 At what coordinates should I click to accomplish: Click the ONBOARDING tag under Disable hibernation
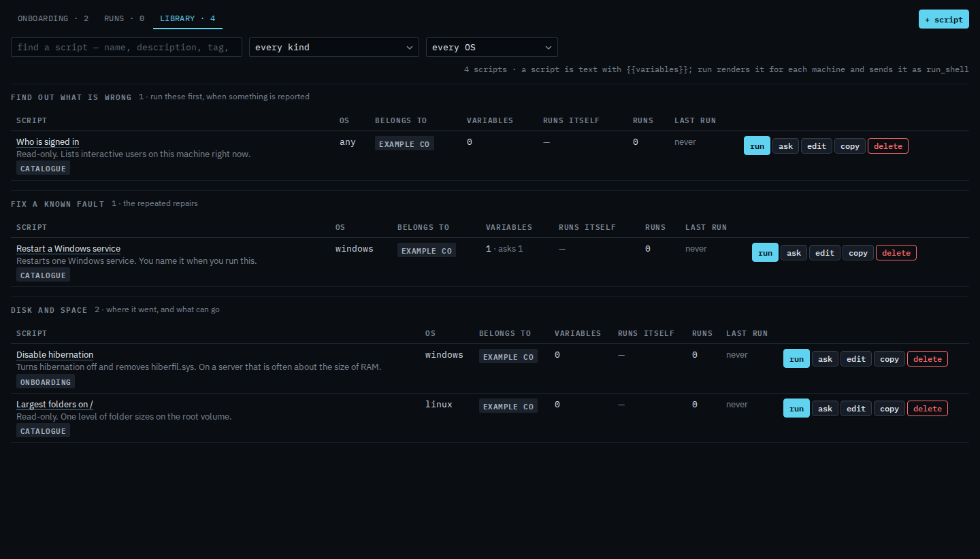(x=46, y=382)
